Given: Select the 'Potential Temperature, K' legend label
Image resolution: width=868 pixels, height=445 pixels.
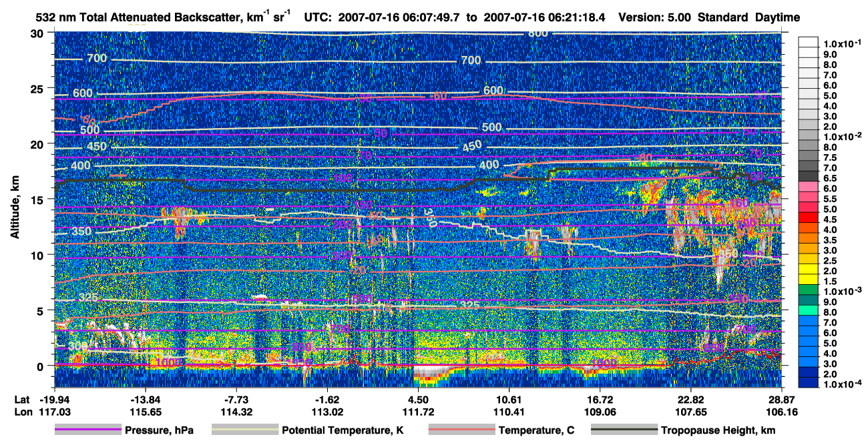Looking at the screenshot, I should (343, 431).
